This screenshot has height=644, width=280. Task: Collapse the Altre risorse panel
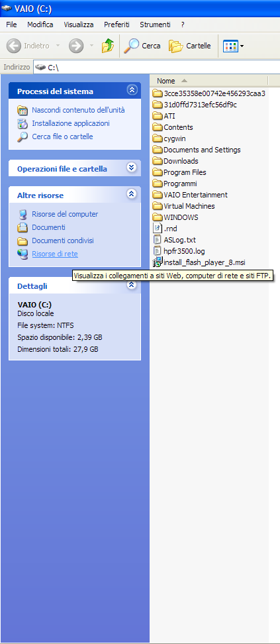(131, 193)
